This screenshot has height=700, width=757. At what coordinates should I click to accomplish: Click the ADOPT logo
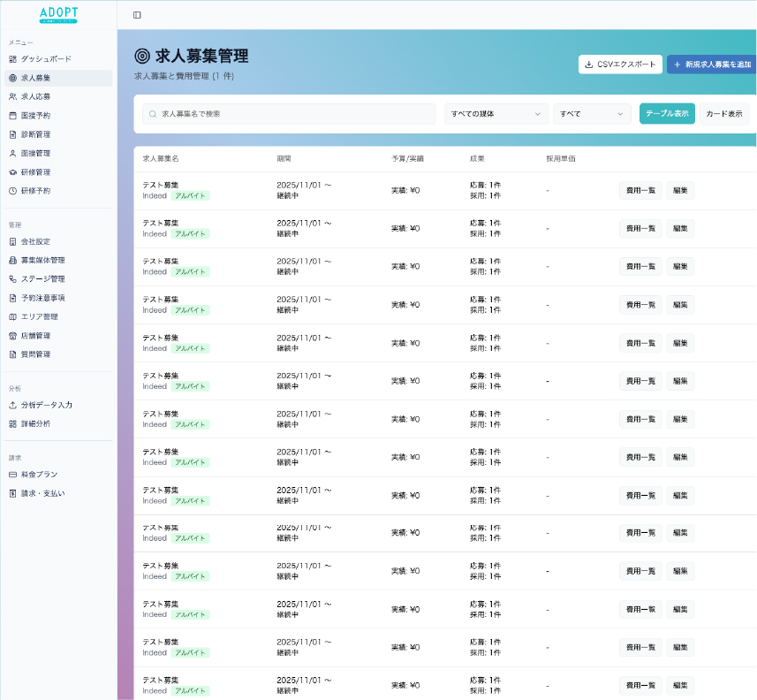(58, 14)
